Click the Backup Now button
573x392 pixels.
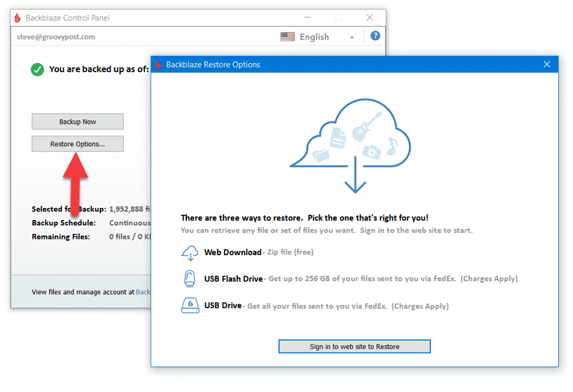77,121
